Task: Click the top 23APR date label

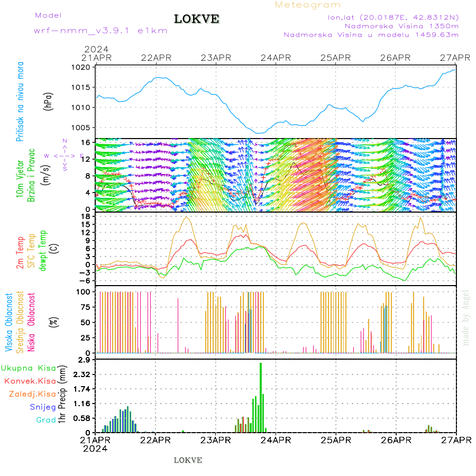Action: 216,58
